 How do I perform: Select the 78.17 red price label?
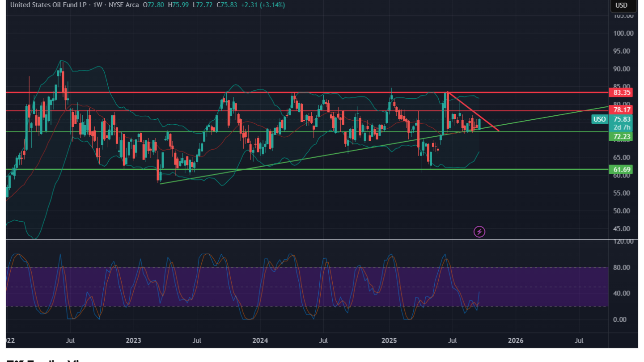[622, 110]
